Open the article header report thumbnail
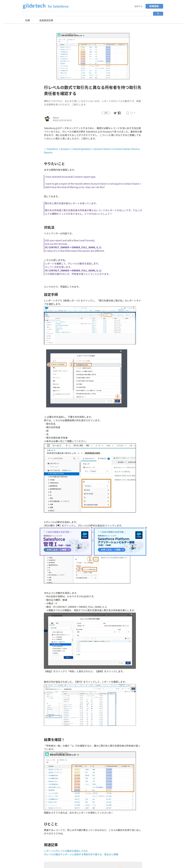186x868 pixels. point(93,56)
